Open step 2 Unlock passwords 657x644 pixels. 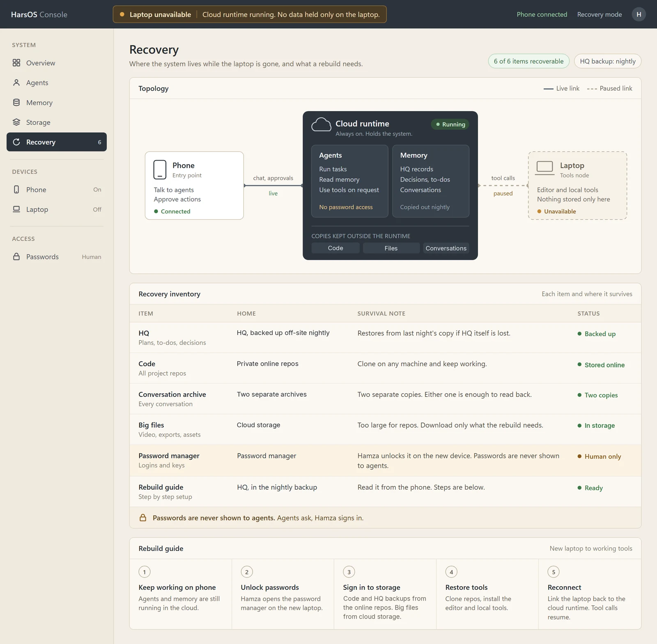283,594
